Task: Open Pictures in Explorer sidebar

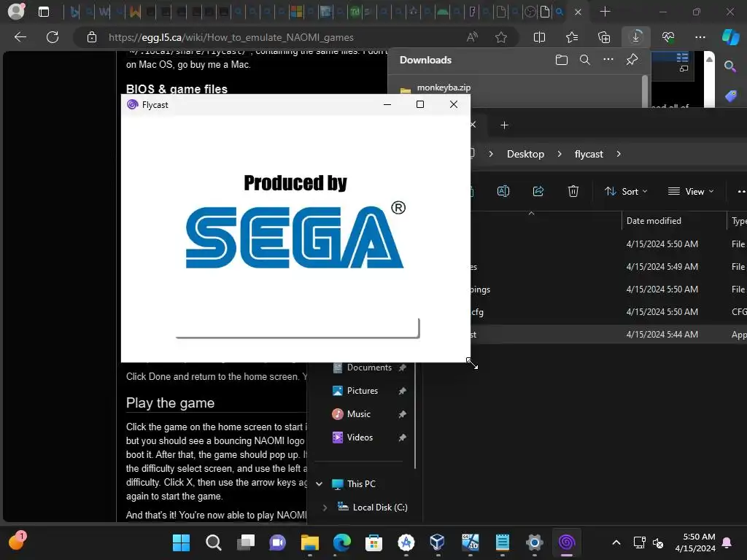Action: tap(362, 391)
